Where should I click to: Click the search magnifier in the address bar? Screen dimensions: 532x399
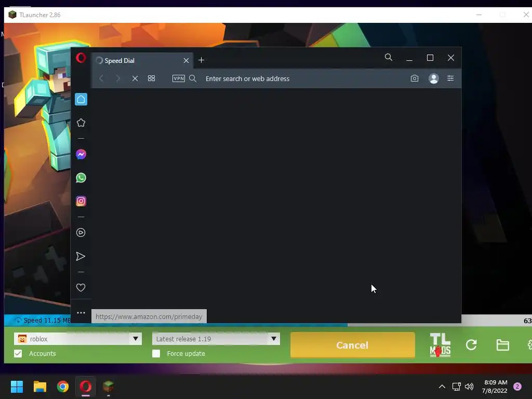click(193, 79)
